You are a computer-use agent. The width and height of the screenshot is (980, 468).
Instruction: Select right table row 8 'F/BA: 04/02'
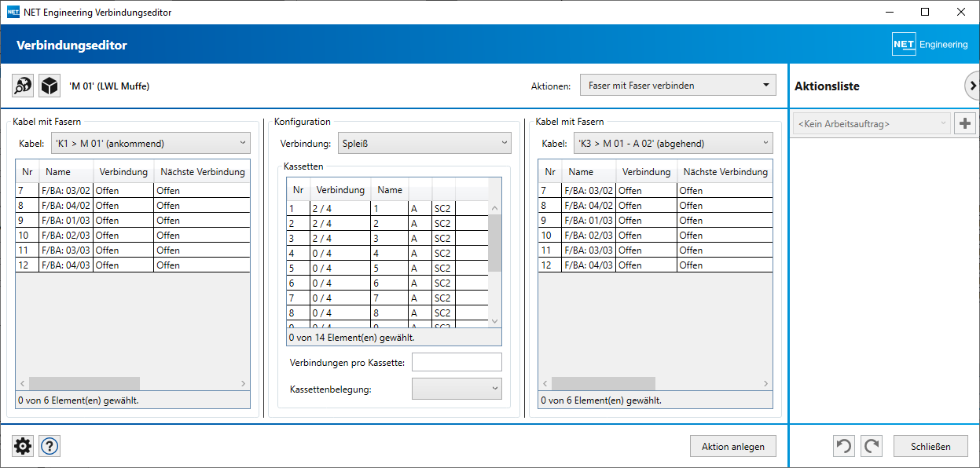pos(655,205)
